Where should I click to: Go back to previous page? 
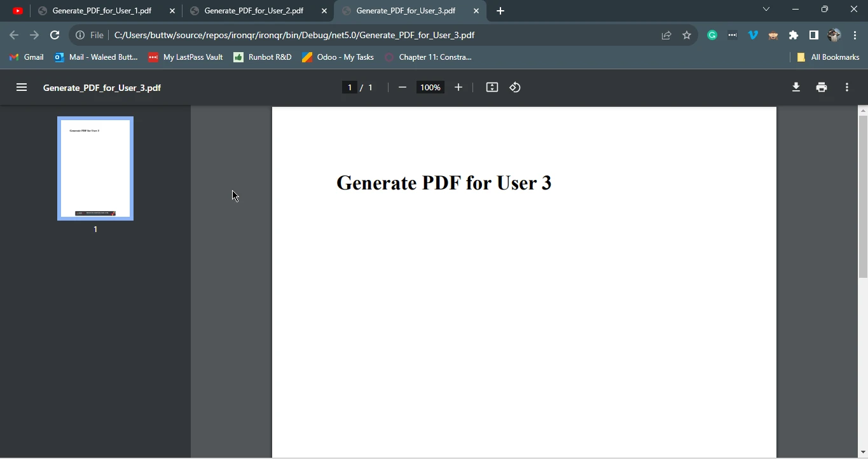point(14,35)
